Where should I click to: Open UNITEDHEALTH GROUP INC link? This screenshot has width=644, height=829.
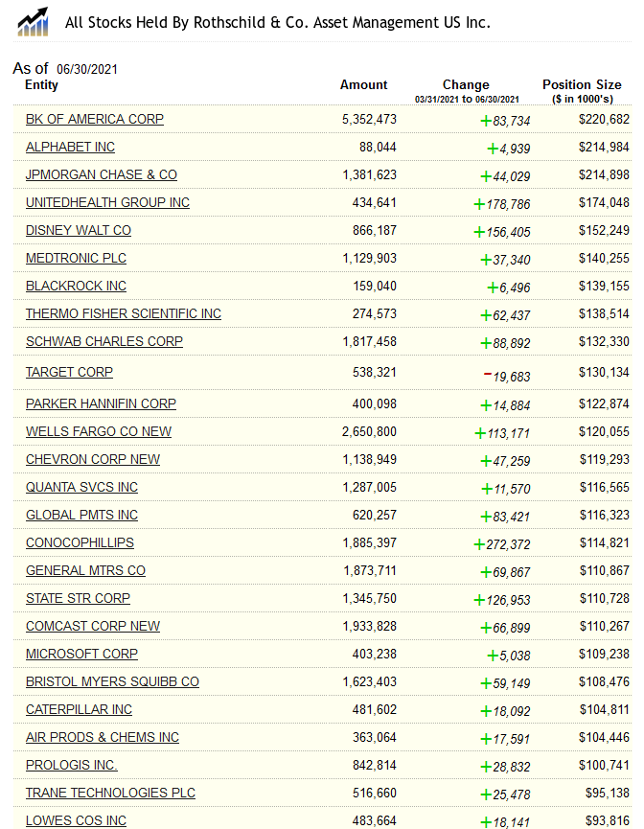108,202
